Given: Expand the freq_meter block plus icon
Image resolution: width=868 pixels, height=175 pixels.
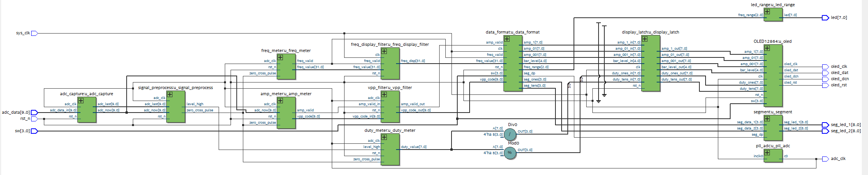Looking at the screenshot, I should coord(280,57).
